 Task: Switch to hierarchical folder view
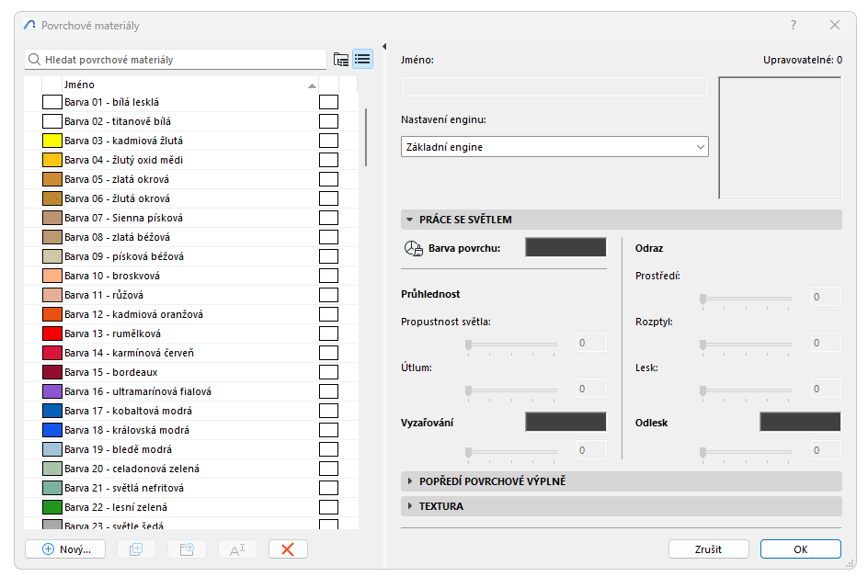pos(340,57)
